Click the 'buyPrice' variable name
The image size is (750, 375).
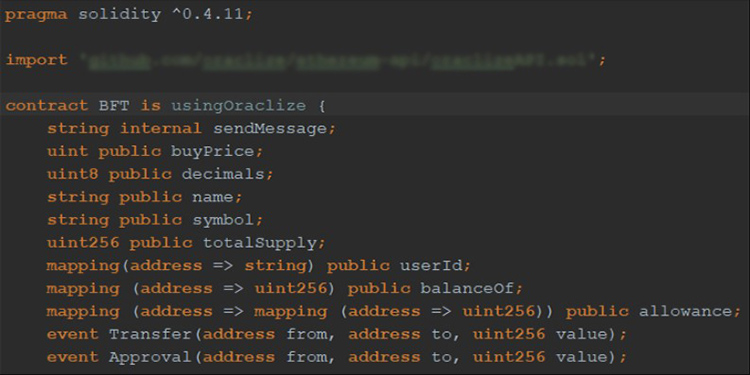(x=212, y=152)
